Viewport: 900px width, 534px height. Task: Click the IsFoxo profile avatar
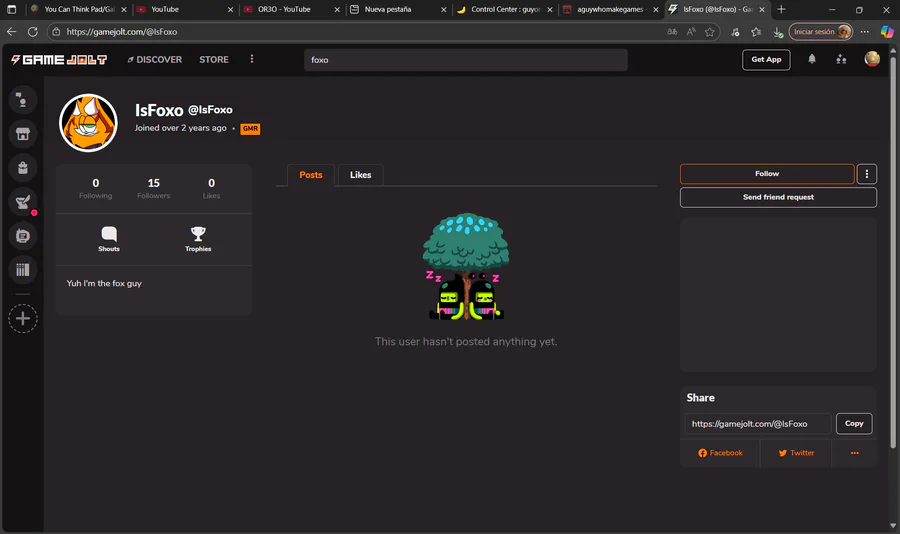[88, 123]
